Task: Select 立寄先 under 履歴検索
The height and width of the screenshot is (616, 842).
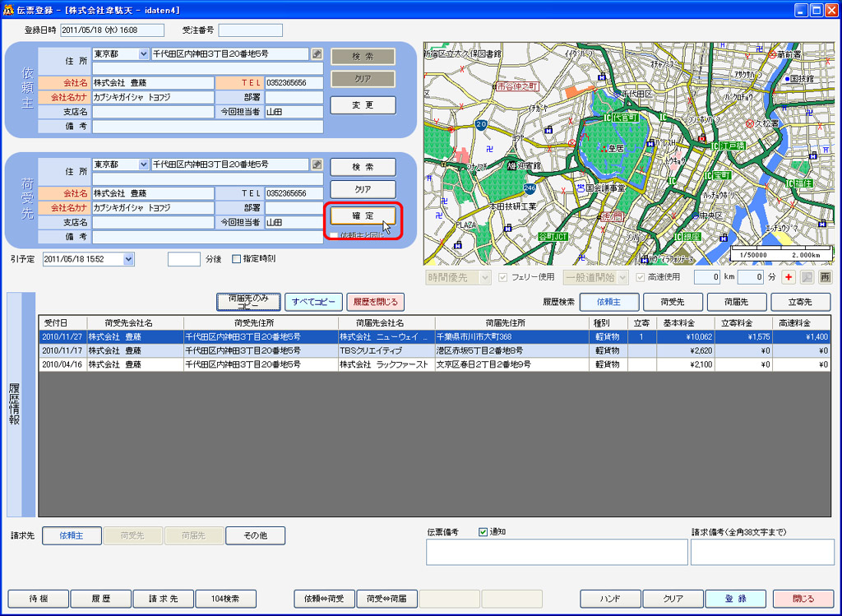Action: coord(801,302)
